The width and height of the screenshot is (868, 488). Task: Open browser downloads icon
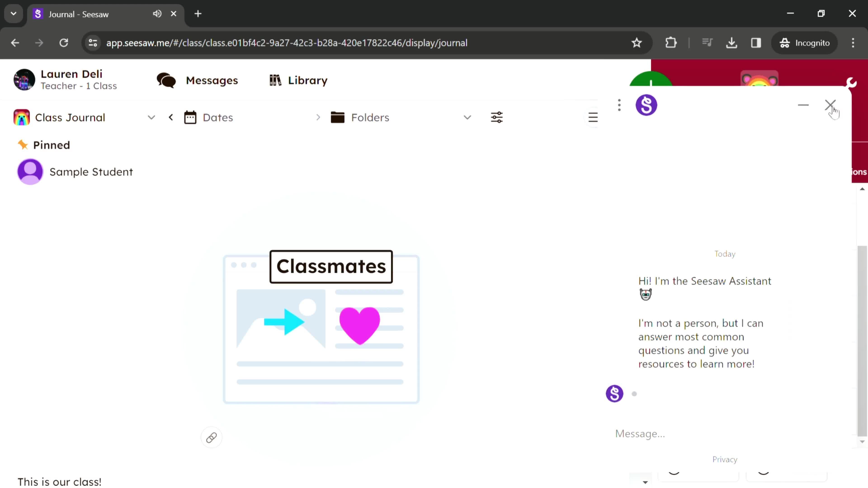731,43
